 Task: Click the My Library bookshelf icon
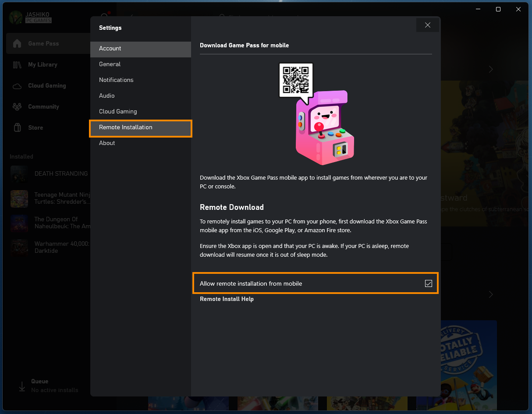17,64
